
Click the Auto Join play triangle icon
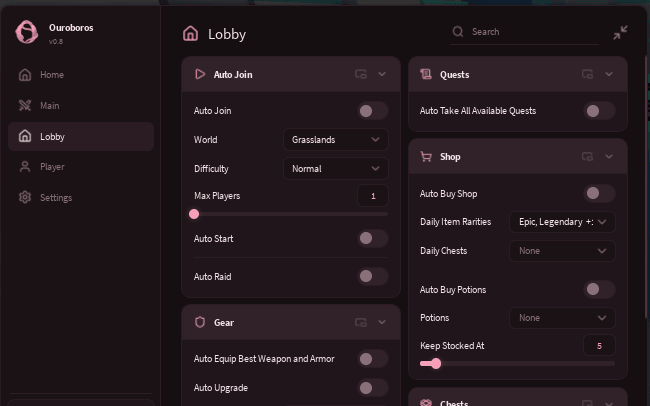pos(200,74)
